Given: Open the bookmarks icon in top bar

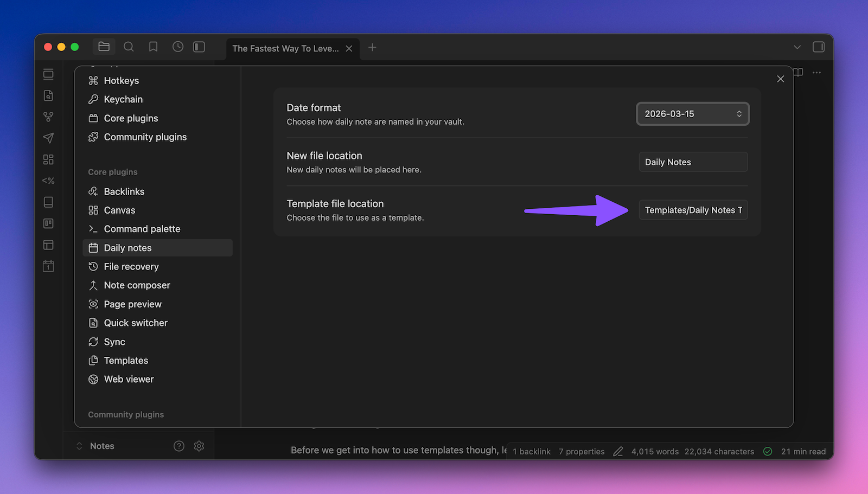Looking at the screenshot, I should pos(154,47).
